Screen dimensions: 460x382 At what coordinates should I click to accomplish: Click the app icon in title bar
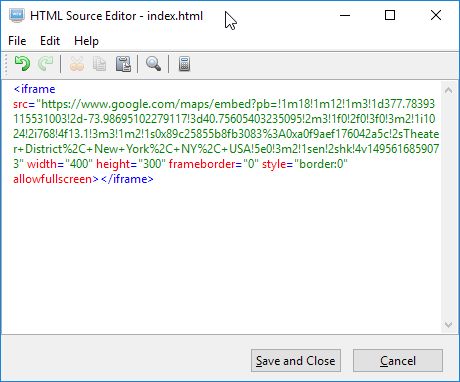point(17,16)
